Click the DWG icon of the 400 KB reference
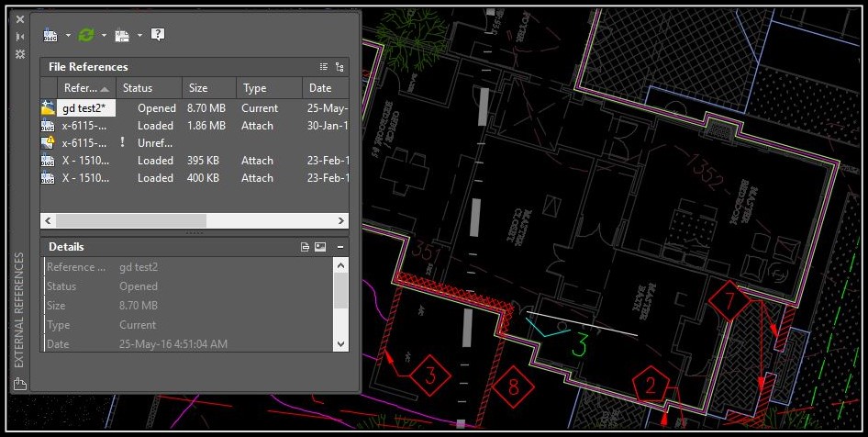The width and height of the screenshot is (868, 437). click(x=48, y=178)
